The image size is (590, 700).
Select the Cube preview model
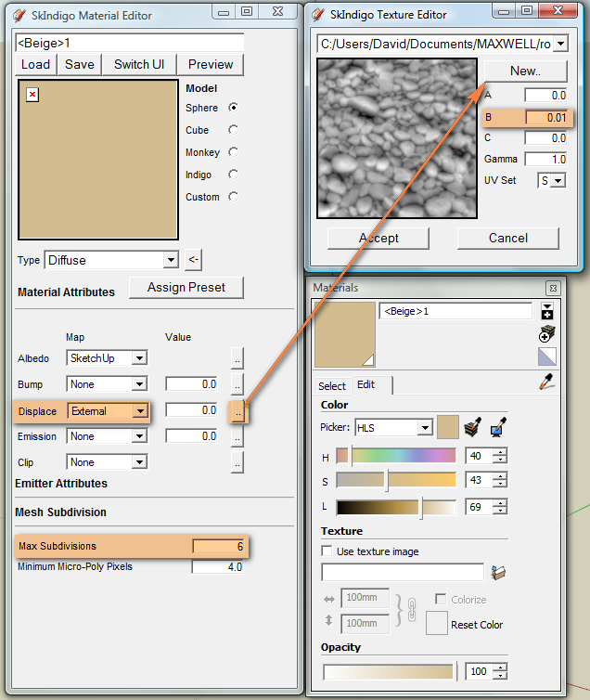[x=233, y=130]
